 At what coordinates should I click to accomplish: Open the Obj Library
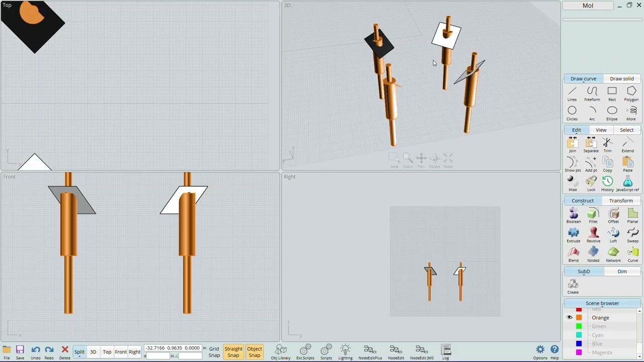[281, 352]
